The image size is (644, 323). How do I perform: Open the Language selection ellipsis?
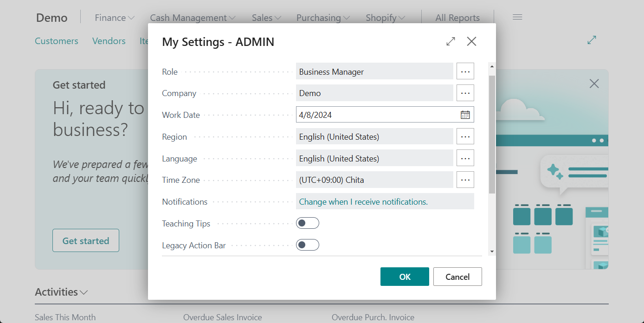[465, 158]
